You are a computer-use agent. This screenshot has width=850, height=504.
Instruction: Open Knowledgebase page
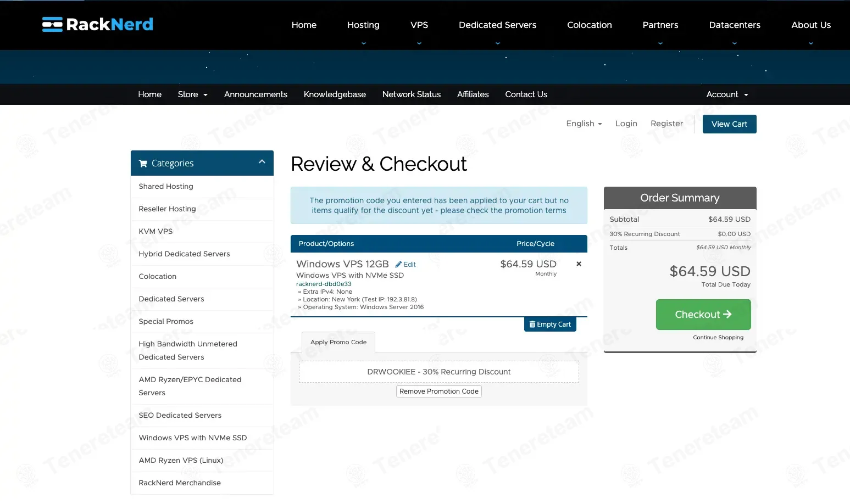tap(335, 94)
